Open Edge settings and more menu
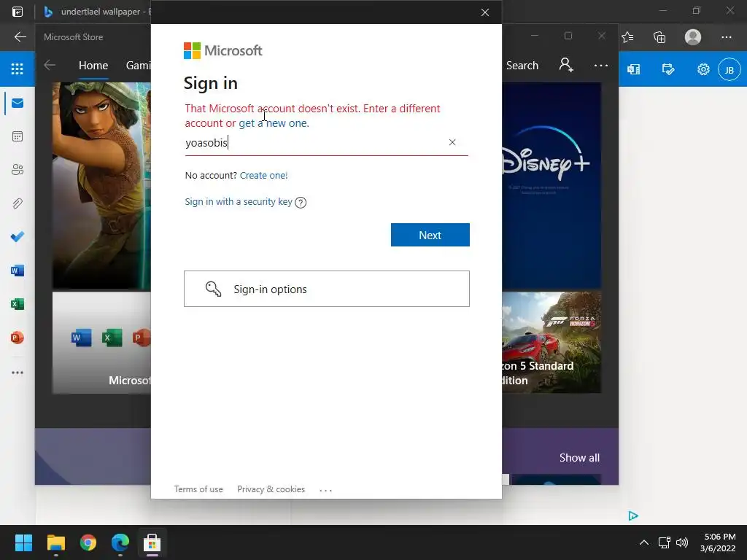Viewport: 747px width, 560px height. click(726, 37)
